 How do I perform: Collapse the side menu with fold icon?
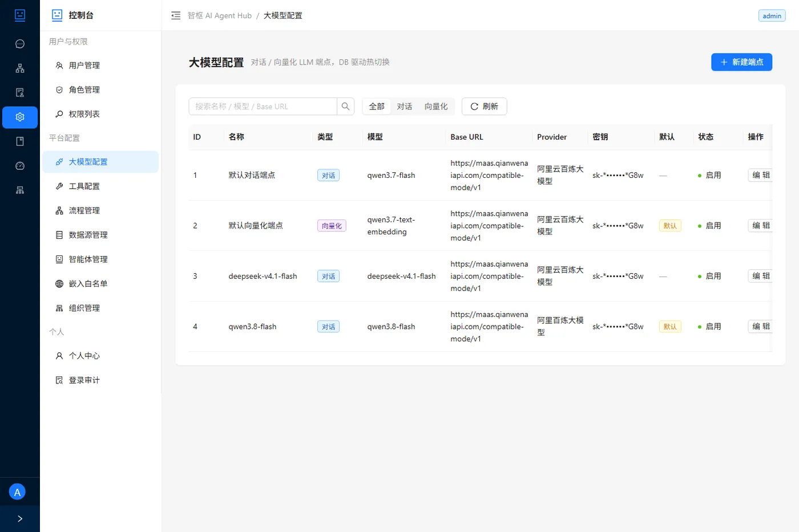(176, 15)
